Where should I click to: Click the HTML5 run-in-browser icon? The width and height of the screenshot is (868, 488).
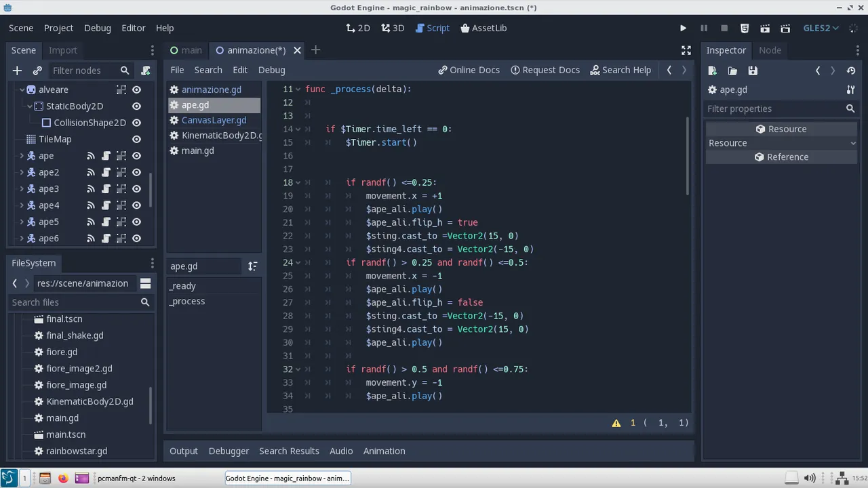pos(745,28)
